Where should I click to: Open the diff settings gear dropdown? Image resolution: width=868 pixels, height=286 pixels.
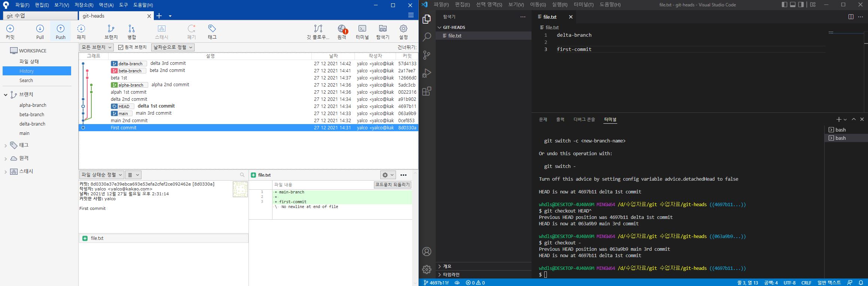(388, 175)
